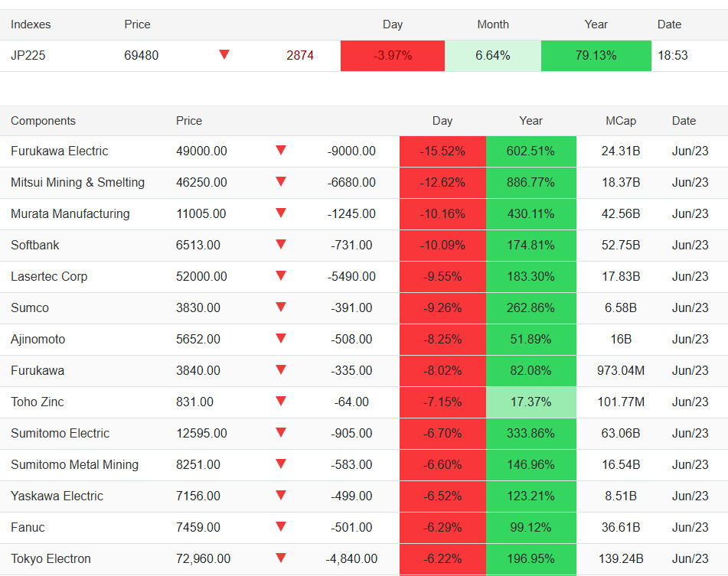Open Mitsui Mining & Smelting link
Viewport: 728px width, 576px height.
pyautogui.click(x=77, y=182)
